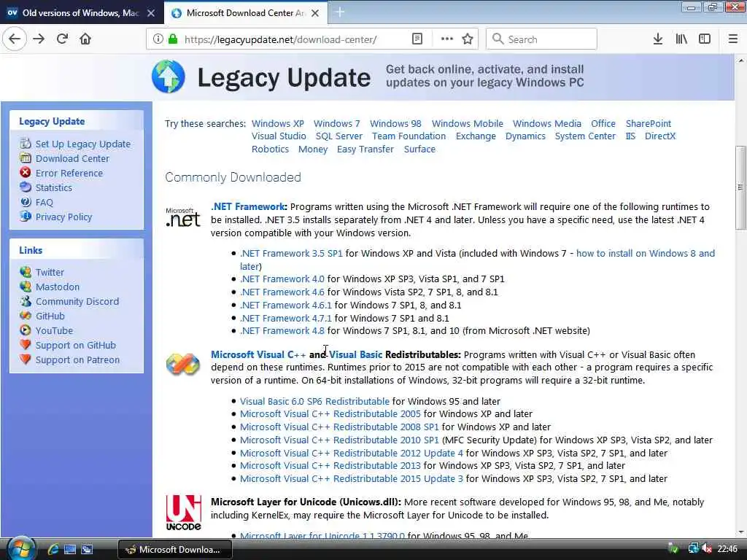Close the Microsoft Download Center tab

(x=315, y=13)
